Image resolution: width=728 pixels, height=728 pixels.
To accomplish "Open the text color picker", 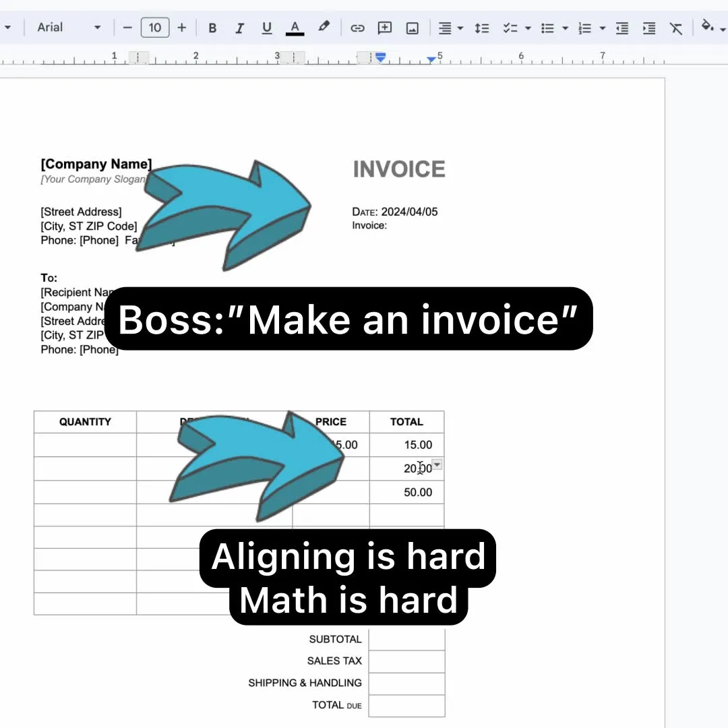I will (295, 28).
